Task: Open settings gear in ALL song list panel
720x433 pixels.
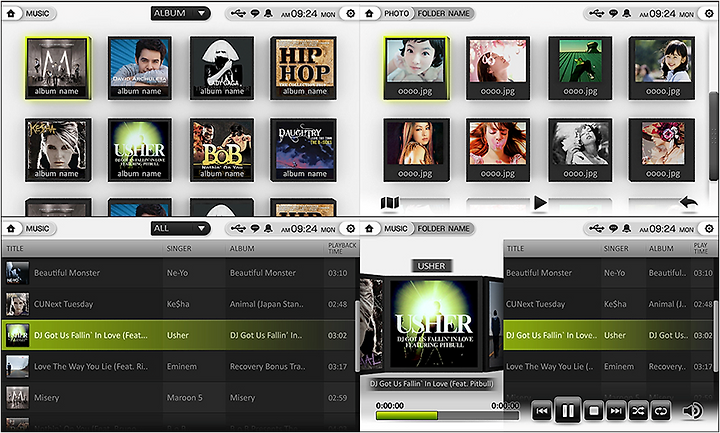Action: tap(350, 228)
